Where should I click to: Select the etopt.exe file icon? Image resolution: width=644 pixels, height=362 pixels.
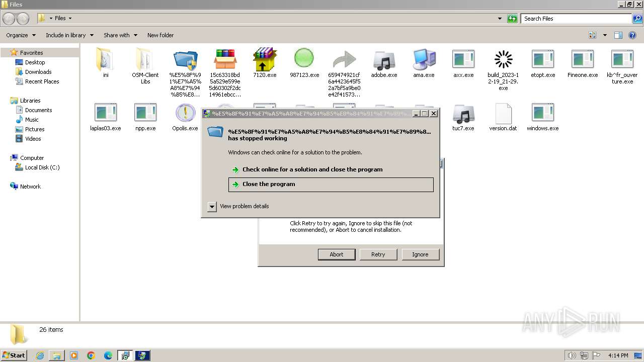(x=543, y=60)
